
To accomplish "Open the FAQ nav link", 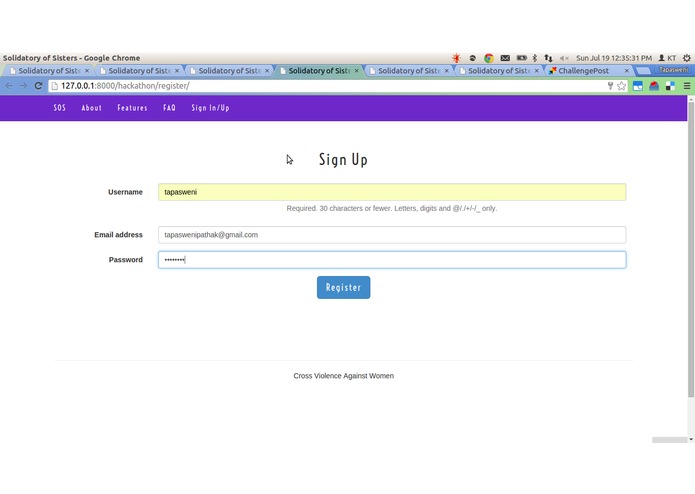I will pyautogui.click(x=169, y=108).
